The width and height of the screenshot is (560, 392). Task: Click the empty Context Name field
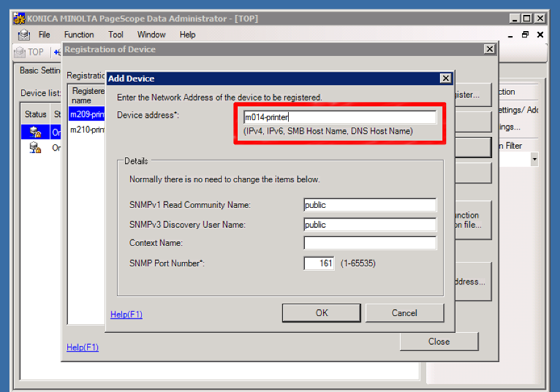(x=370, y=243)
